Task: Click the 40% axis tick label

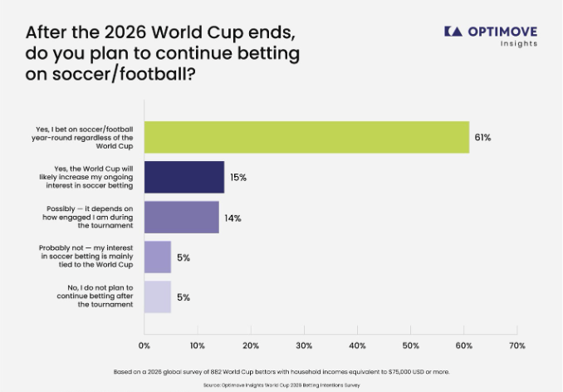Action: coord(357,345)
